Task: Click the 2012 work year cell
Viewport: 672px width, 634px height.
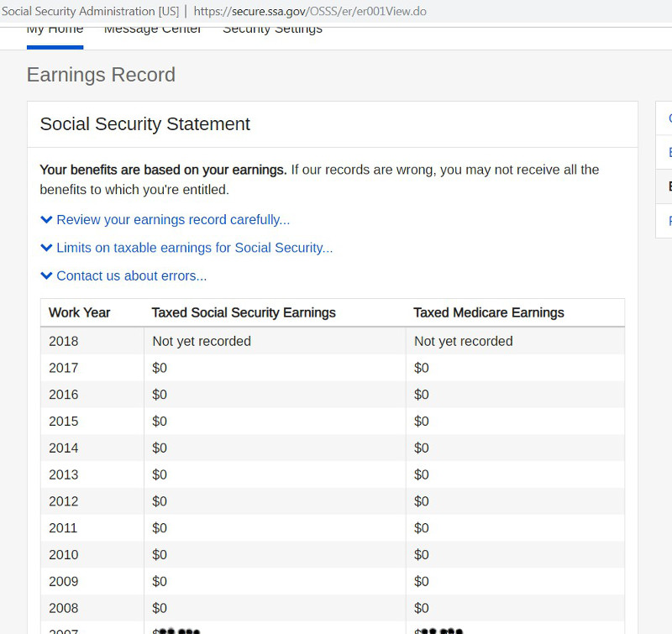Action: point(64,501)
